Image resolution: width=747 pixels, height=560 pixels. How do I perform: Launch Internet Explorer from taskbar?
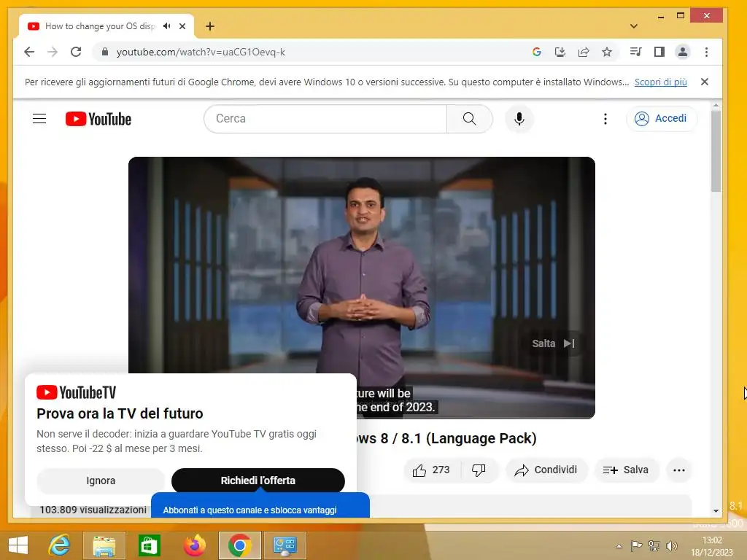pyautogui.click(x=60, y=545)
